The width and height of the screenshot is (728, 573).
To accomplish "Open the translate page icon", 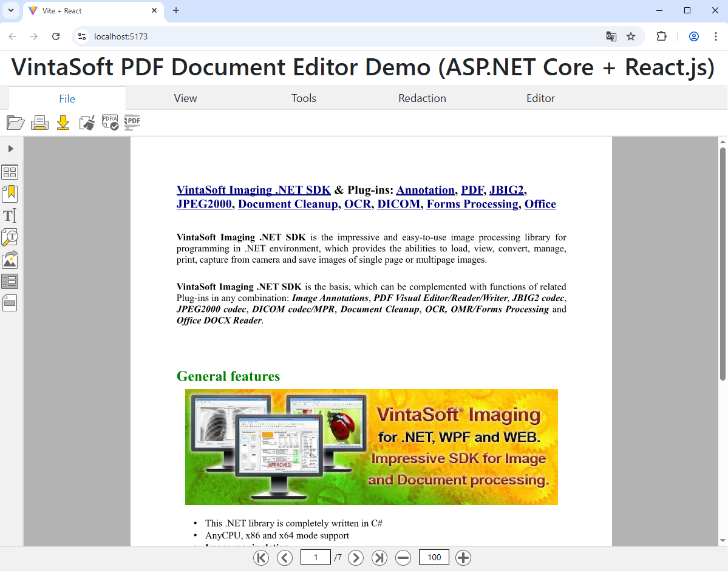I will (611, 36).
